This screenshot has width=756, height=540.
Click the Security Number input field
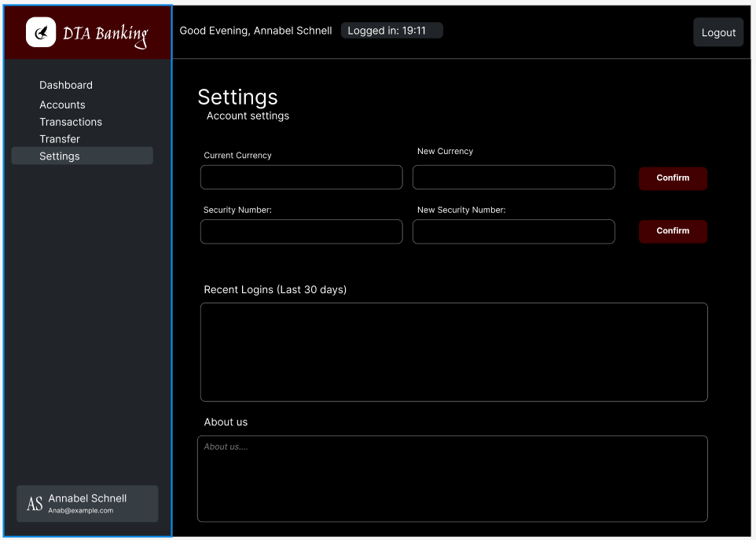tap(301, 232)
